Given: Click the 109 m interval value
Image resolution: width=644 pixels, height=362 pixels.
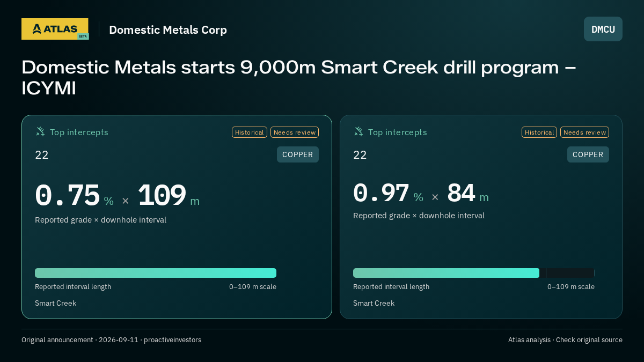Looking at the screenshot, I should (x=162, y=195).
